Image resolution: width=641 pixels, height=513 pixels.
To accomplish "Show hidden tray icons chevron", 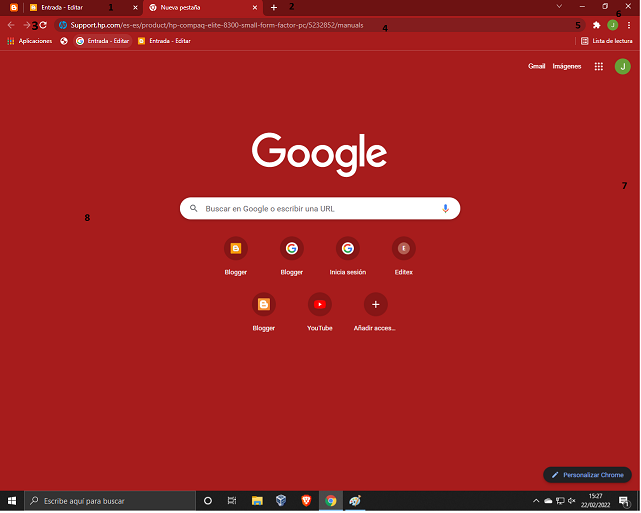I will point(536,501).
